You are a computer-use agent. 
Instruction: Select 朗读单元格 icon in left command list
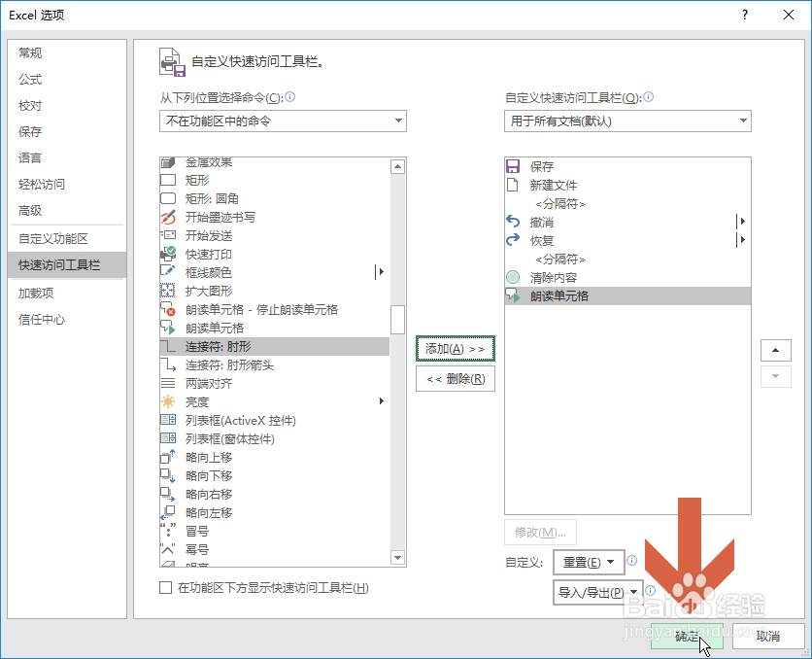[168, 328]
